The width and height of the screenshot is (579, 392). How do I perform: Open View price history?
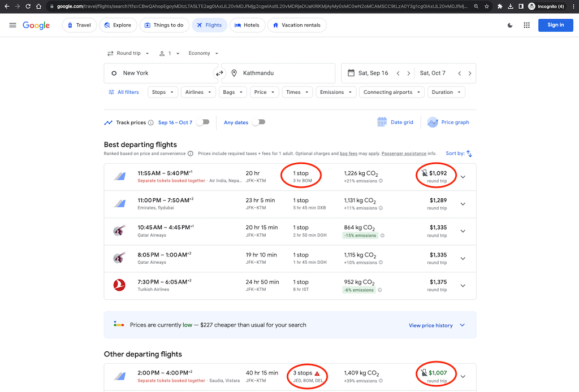click(x=430, y=325)
